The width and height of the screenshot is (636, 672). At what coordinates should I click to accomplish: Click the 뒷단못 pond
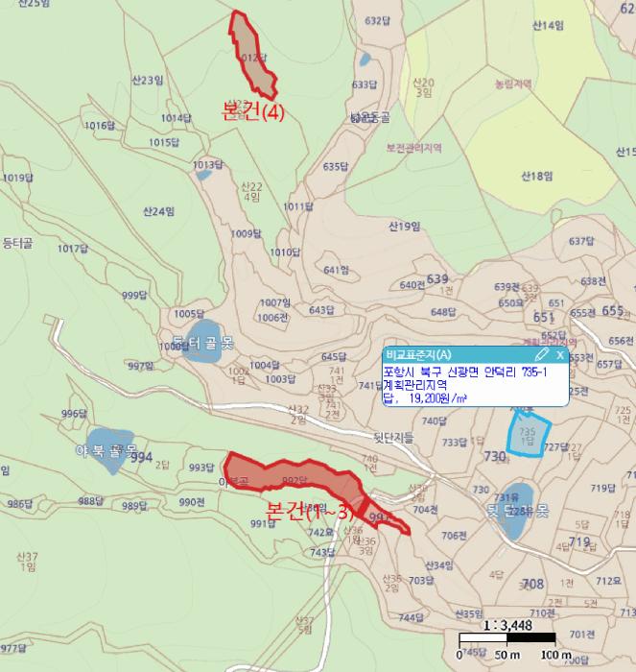[516, 511]
